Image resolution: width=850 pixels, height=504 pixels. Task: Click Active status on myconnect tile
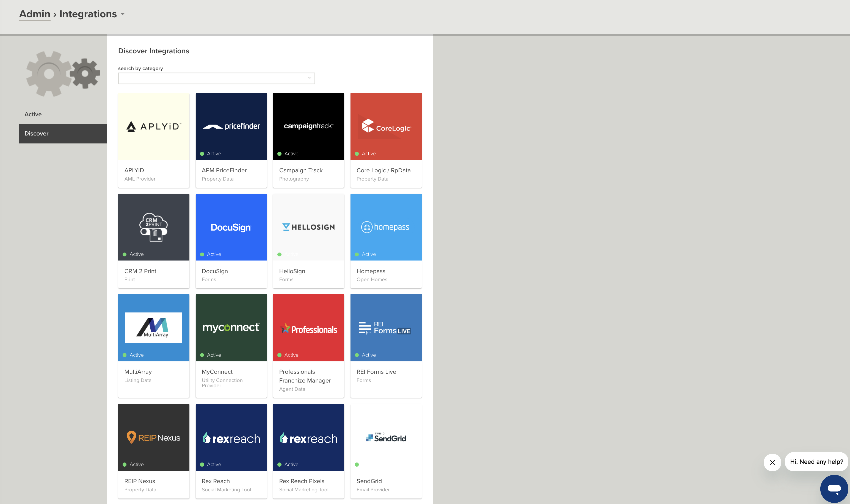pyautogui.click(x=211, y=355)
